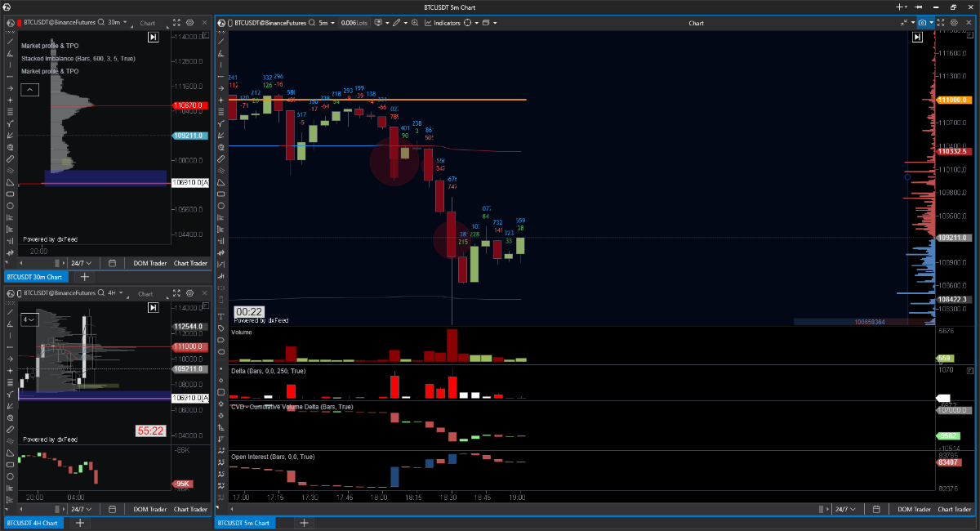Select the BTCUSDT 4H Chart tab
The image size is (980, 531).
click(x=33, y=523)
